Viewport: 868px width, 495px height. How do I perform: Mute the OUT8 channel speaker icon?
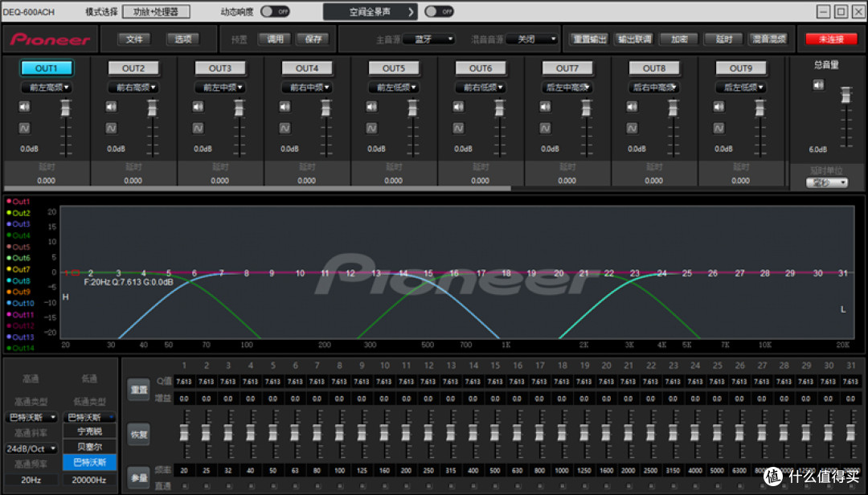(x=633, y=106)
